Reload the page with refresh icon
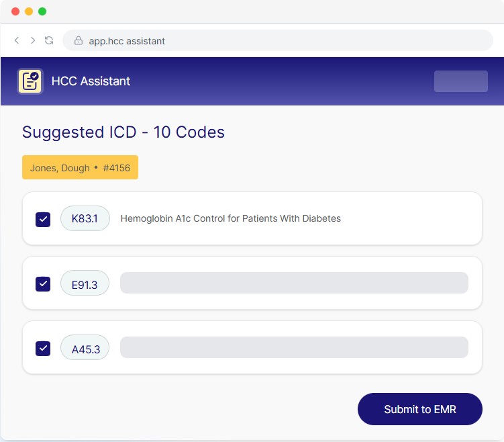The width and height of the screenshot is (504, 442). point(49,40)
